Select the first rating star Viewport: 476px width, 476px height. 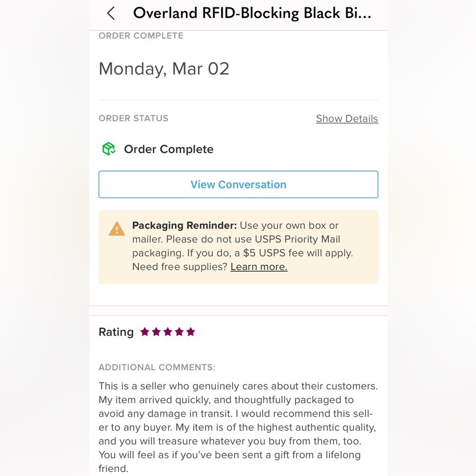point(146,332)
